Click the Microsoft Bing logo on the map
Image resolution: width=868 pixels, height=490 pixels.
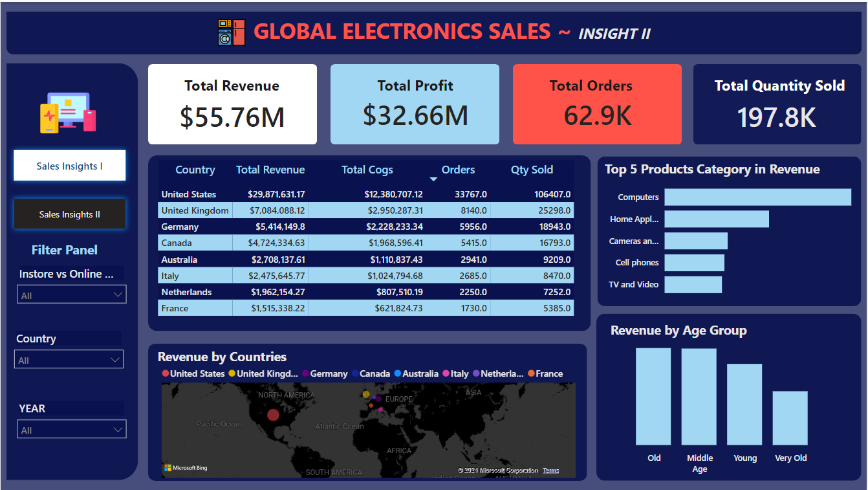[186, 467]
